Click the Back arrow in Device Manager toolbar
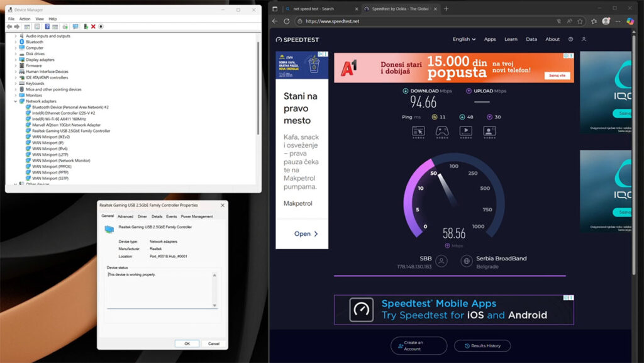The width and height of the screenshot is (644, 363). tap(9, 26)
